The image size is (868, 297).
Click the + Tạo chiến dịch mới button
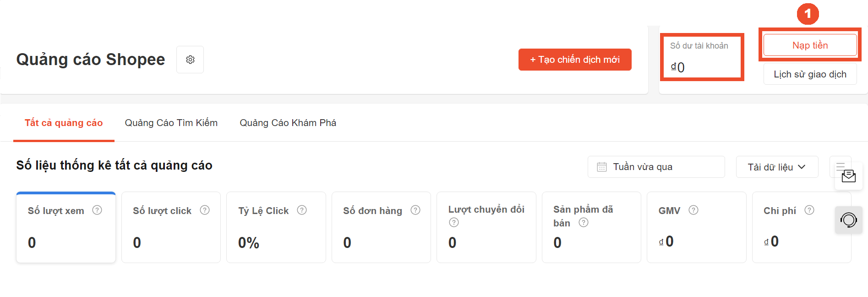tap(575, 60)
